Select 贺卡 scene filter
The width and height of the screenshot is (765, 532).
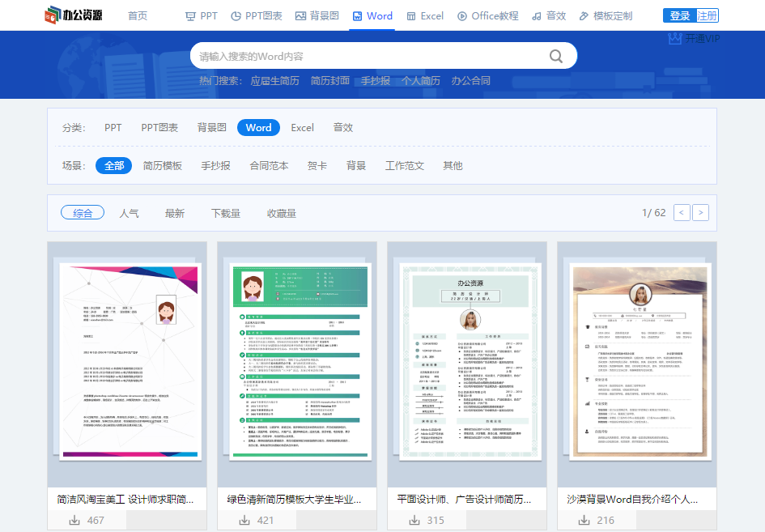[x=317, y=165]
